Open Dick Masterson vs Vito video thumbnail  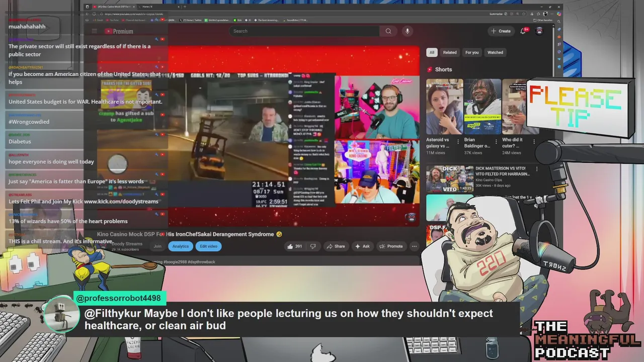[449, 178]
